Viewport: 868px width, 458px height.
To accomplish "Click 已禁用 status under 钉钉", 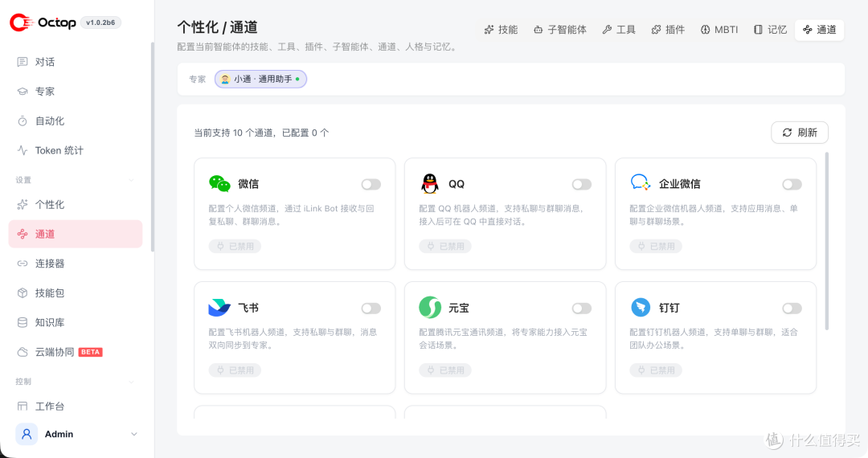I will (656, 370).
